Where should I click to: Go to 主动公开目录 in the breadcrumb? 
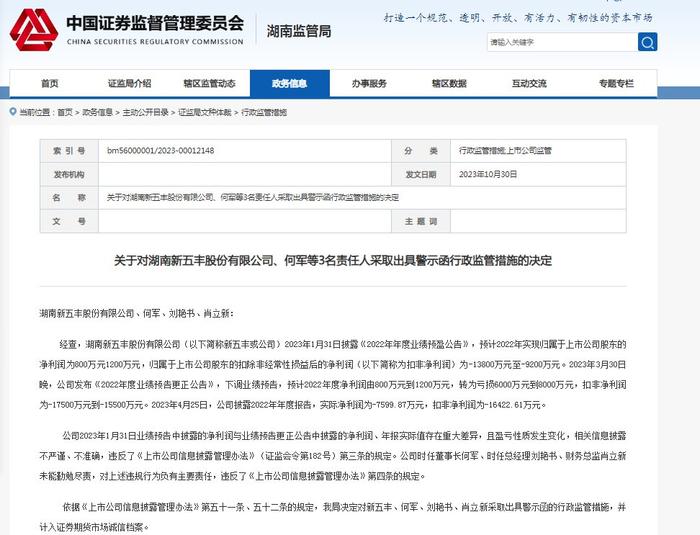pos(145,113)
